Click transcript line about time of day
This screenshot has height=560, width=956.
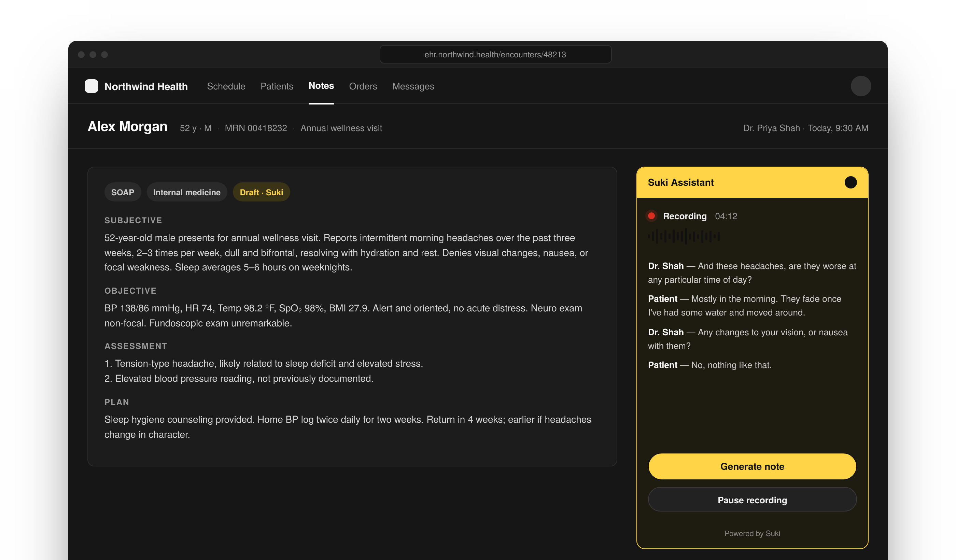pyautogui.click(x=752, y=273)
